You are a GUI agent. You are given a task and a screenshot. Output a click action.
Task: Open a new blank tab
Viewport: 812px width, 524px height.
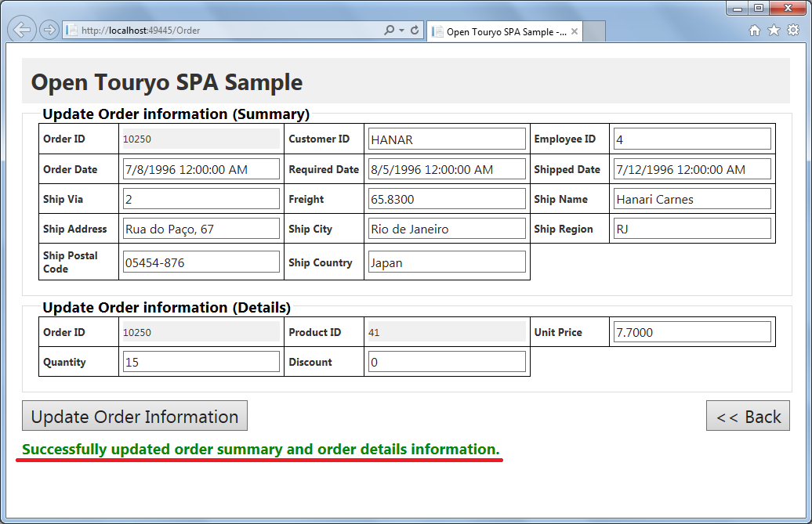tap(594, 32)
